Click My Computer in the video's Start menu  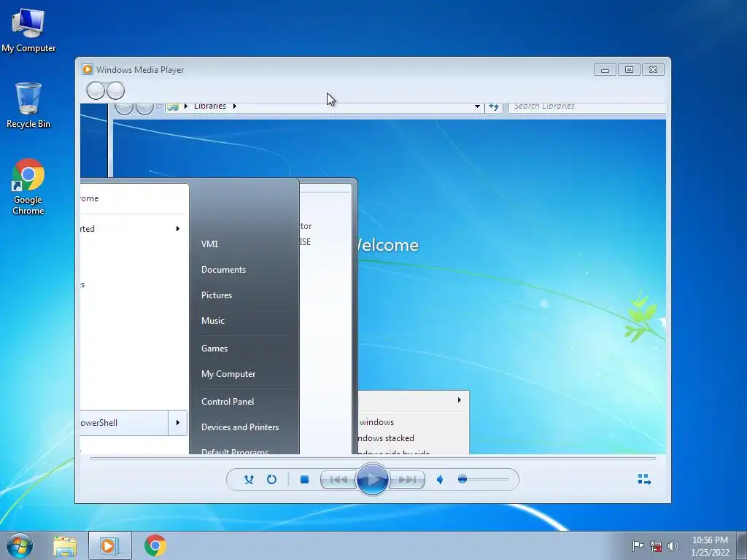click(x=228, y=374)
